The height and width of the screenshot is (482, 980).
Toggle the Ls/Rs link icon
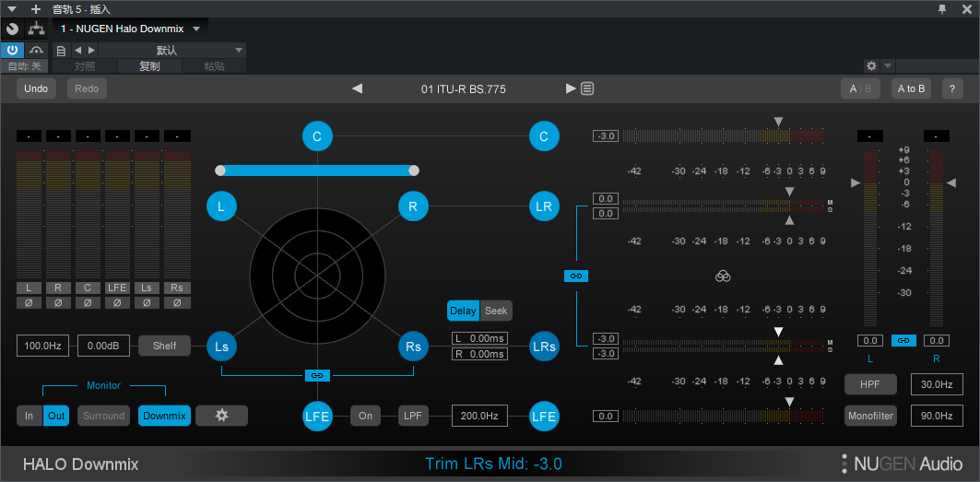click(x=317, y=375)
